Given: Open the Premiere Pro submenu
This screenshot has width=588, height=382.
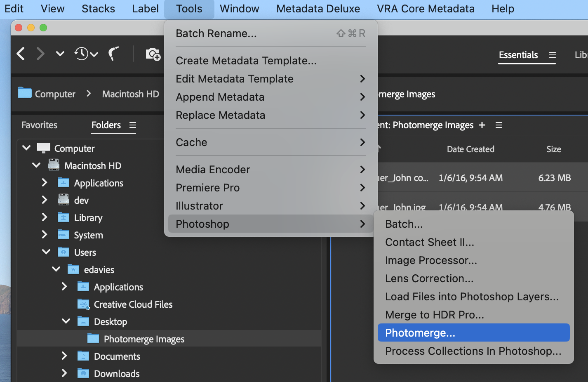Looking at the screenshot, I should point(270,188).
